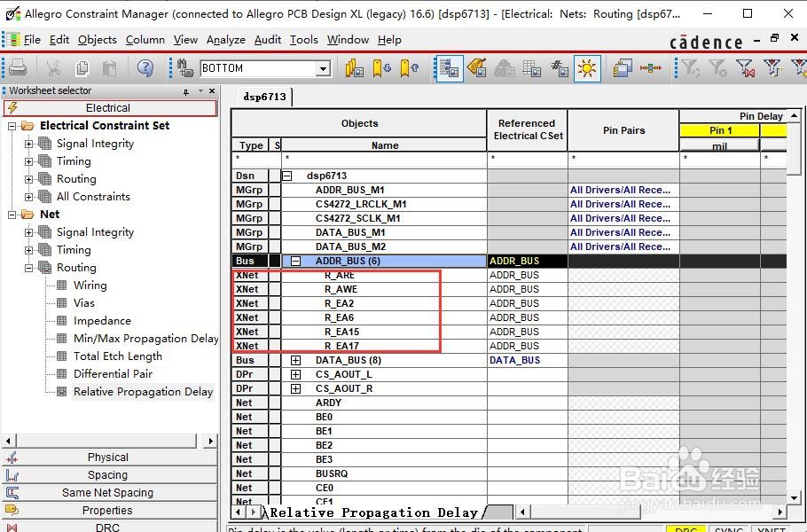The image size is (807, 532).
Task: Toggle the sun-shaped highlight icon
Action: [x=587, y=68]
